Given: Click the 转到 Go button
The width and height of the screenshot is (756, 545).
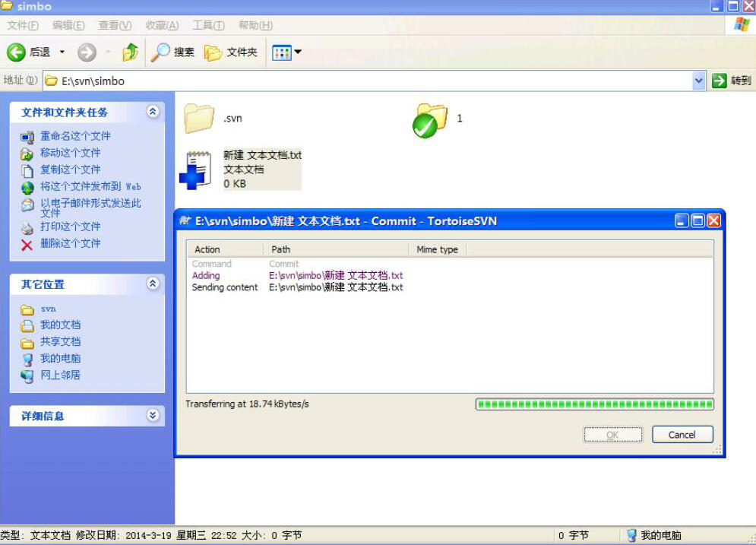Looking at the screenshot, I should 732,81.
